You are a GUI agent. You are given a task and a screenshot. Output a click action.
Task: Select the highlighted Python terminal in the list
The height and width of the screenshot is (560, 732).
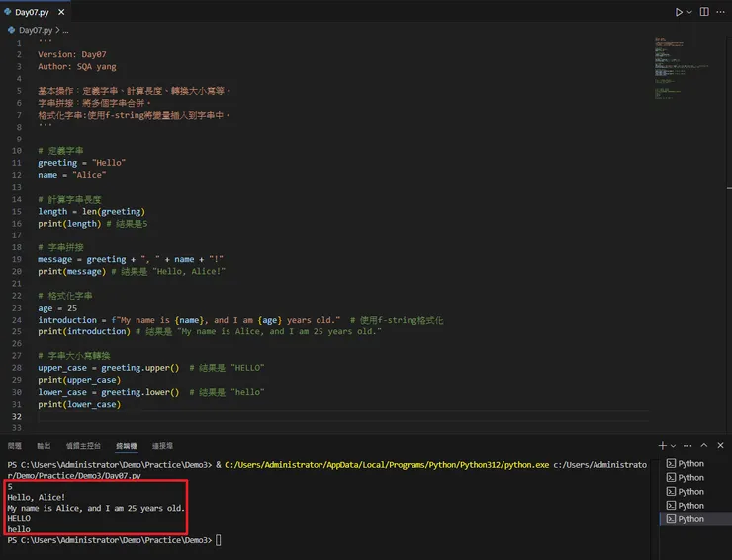[695, 518]
